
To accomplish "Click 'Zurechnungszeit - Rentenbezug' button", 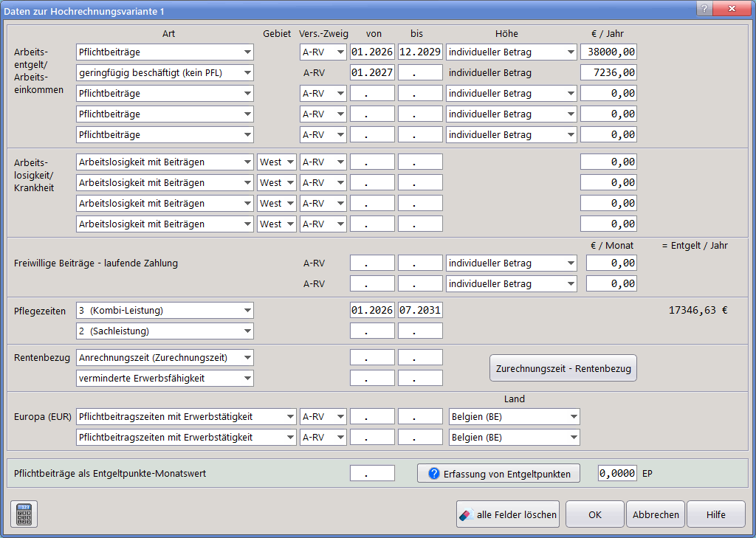I will click(x=563, y=368).
